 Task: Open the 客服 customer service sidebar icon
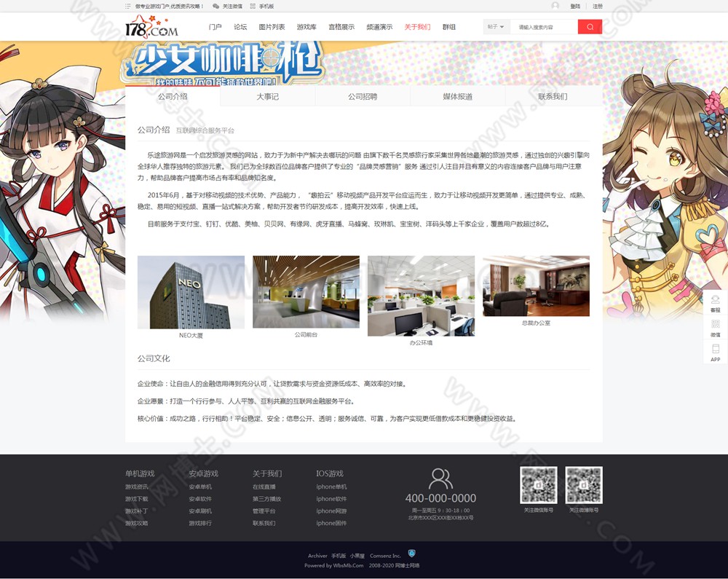pyautogui.click(x=716, y=303)
